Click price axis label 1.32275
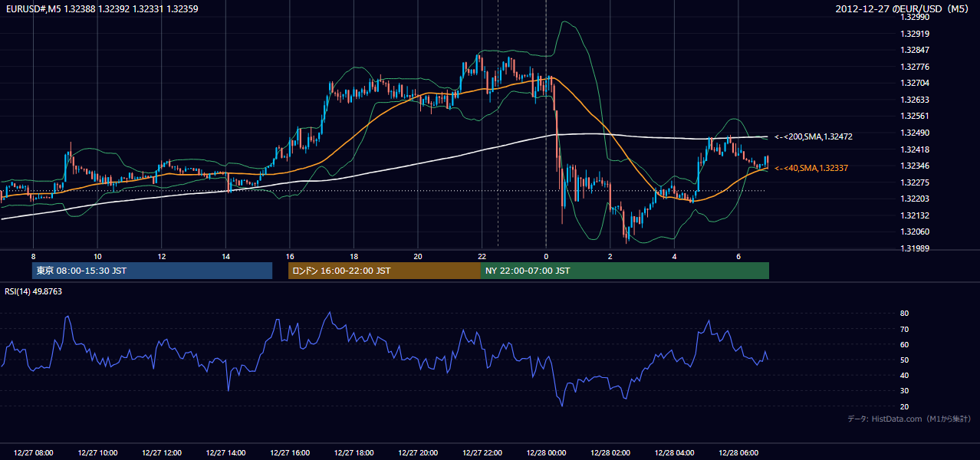This screenshot has height=460, width=980. pyautogui.click(x=916, y=182)
